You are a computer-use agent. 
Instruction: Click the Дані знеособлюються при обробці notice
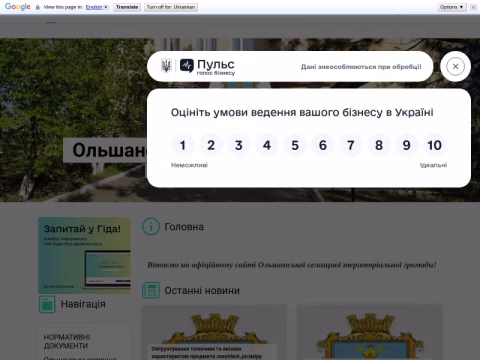(x=361, y=67)
